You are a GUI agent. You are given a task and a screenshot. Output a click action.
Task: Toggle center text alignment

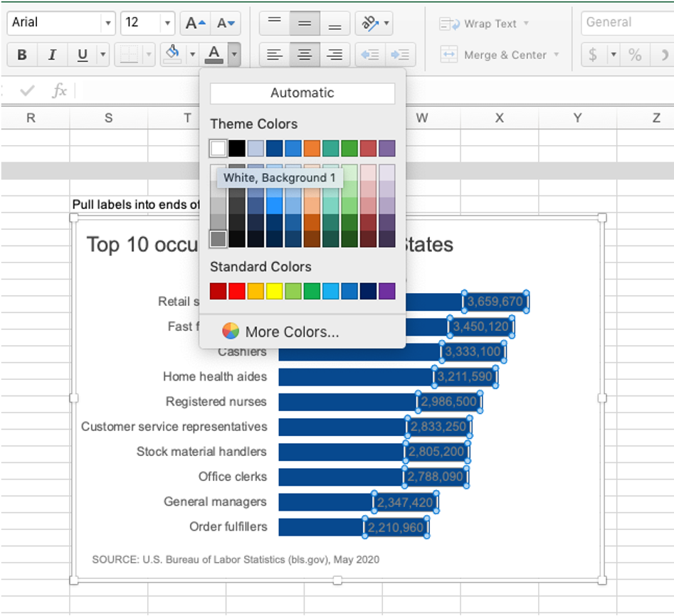[x=304, y=55]
